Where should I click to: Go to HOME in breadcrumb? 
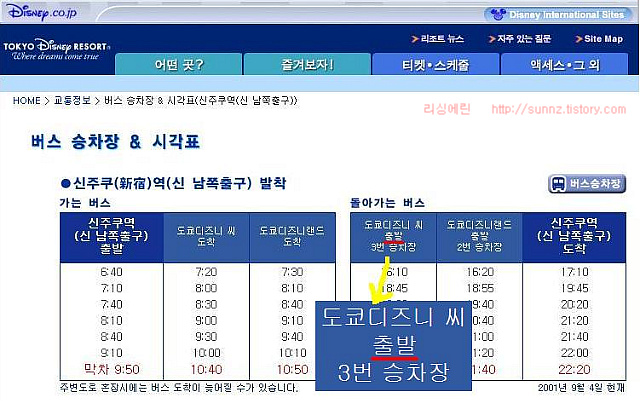27,101
